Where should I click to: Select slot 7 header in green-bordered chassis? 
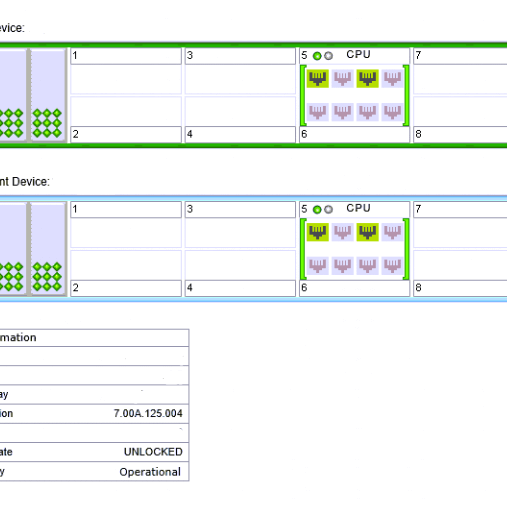(x=460, y=56)
